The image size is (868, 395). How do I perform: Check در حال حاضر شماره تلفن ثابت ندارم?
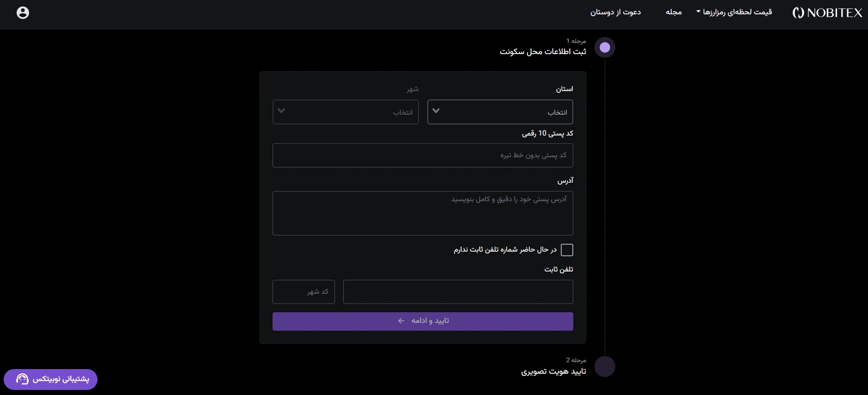click(567, 250)
